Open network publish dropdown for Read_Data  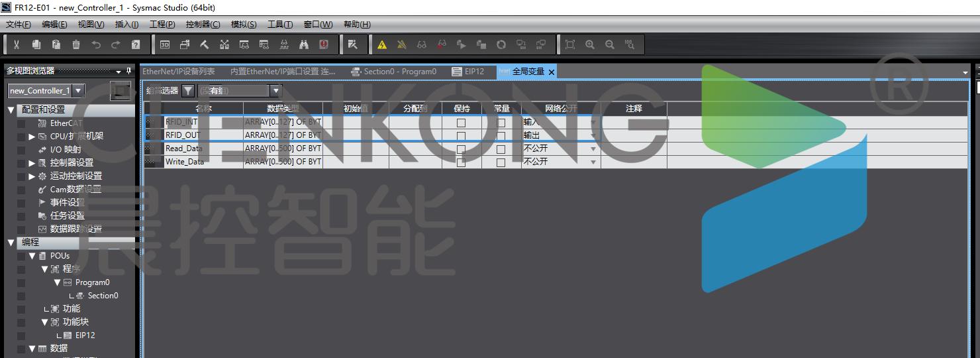(593, 149)
